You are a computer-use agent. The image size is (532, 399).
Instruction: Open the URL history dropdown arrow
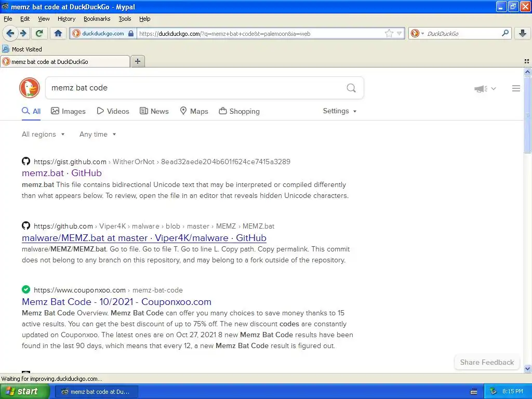point(400,33)
